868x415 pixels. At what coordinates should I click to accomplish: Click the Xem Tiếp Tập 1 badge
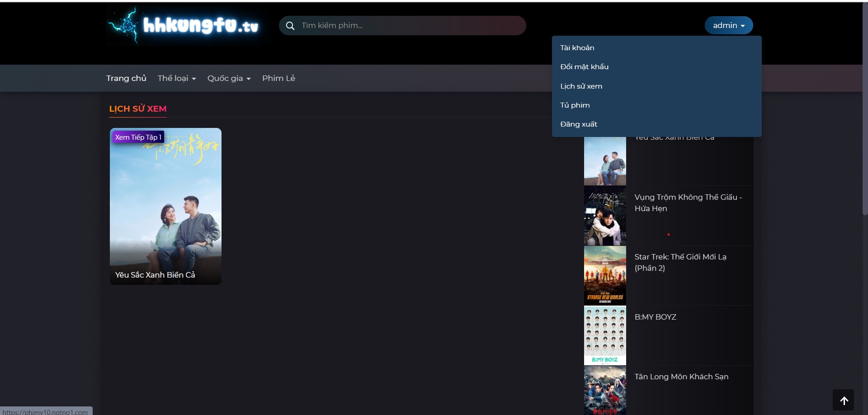coord(138,137)
